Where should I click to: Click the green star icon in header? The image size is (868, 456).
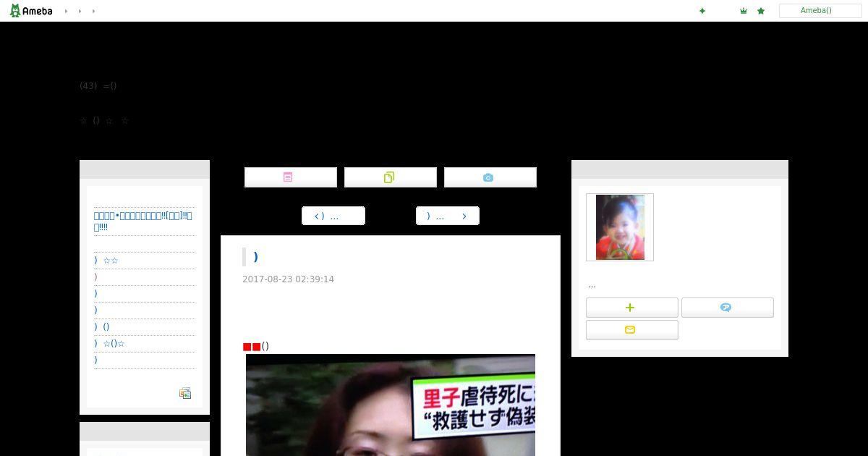click(x=761, y=11)
